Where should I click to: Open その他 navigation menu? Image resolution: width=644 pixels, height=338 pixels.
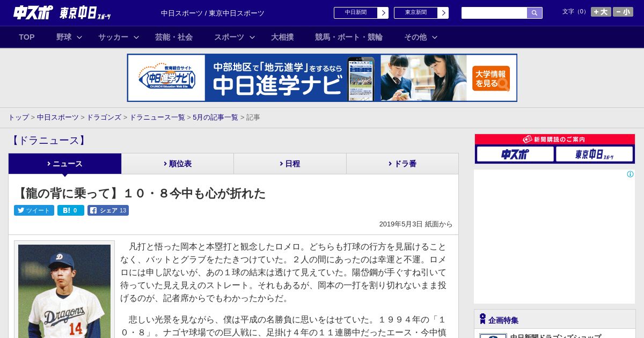coord(415,37)
